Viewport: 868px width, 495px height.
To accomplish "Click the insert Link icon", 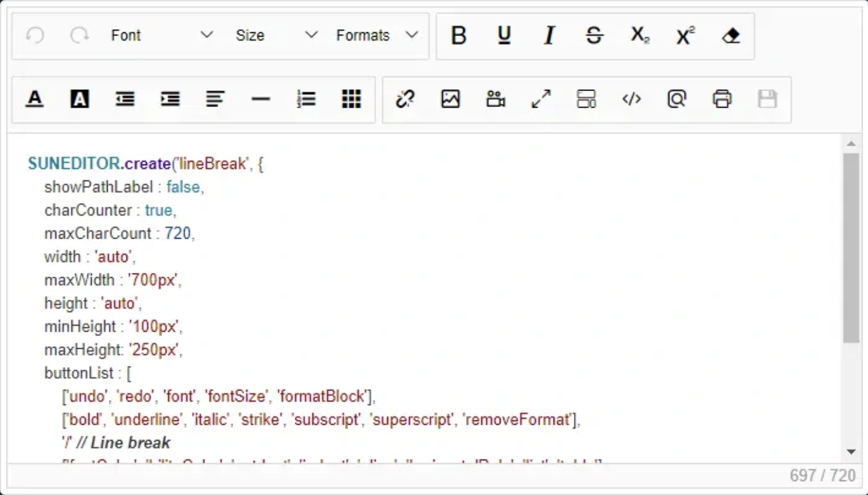I will point(405,99).
